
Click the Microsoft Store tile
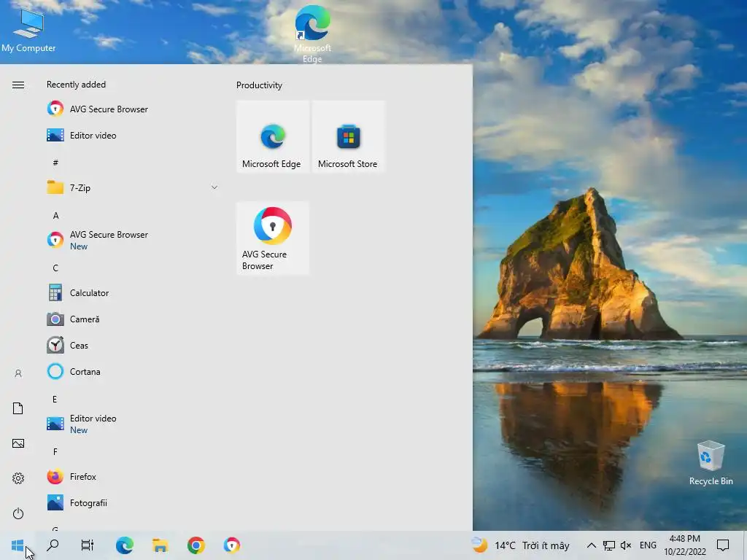click(x=348, y=136)
